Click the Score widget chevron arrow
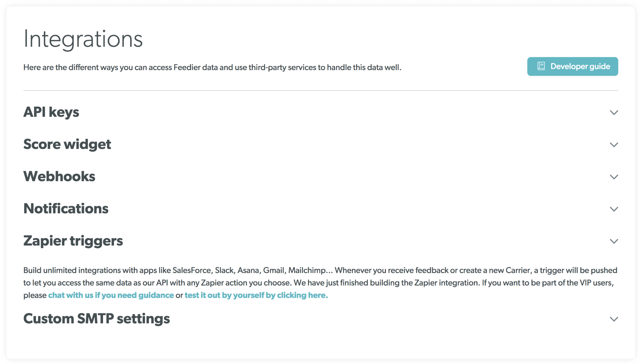640x364 pixels. (614, 145)
